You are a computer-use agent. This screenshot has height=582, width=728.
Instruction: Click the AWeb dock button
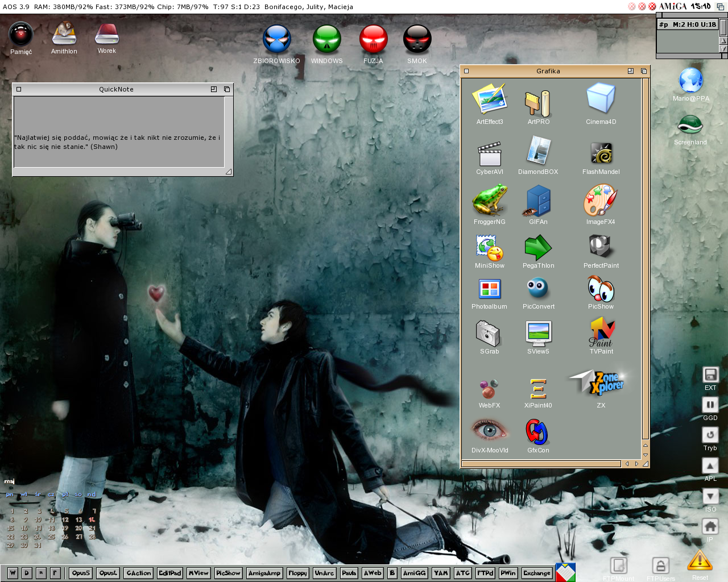coord(373,573)
